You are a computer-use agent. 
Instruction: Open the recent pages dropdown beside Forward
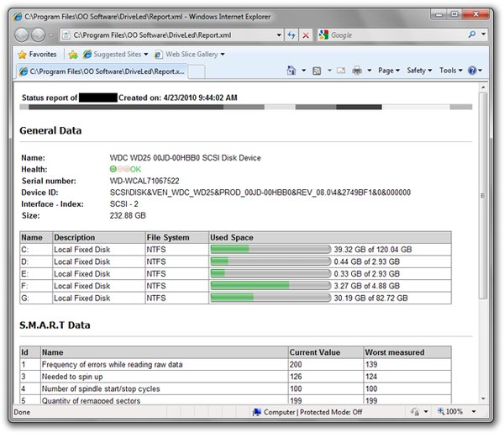point(50,35)
